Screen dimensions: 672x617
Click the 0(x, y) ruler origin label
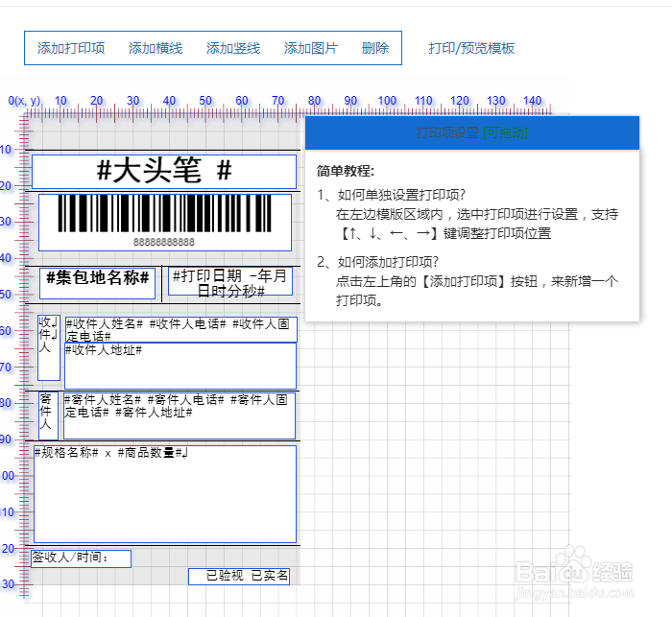[x=24, y=101]
